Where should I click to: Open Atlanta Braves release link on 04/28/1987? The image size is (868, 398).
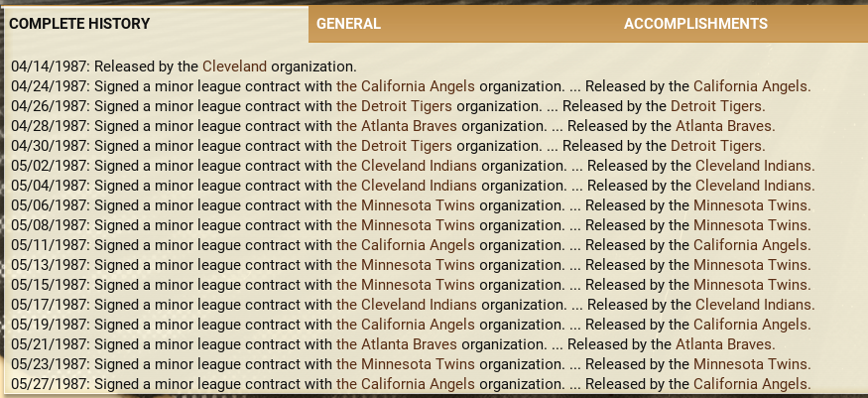click(725, 126)
